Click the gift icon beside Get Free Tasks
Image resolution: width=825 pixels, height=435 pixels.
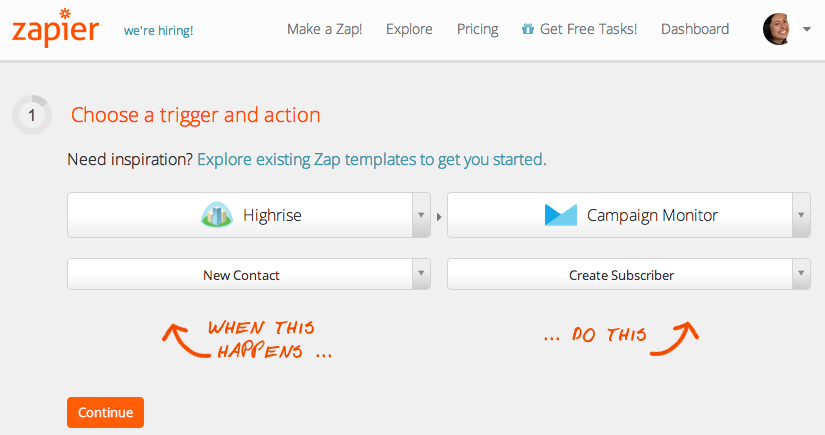pyautogui.click(x=527, y=29)
